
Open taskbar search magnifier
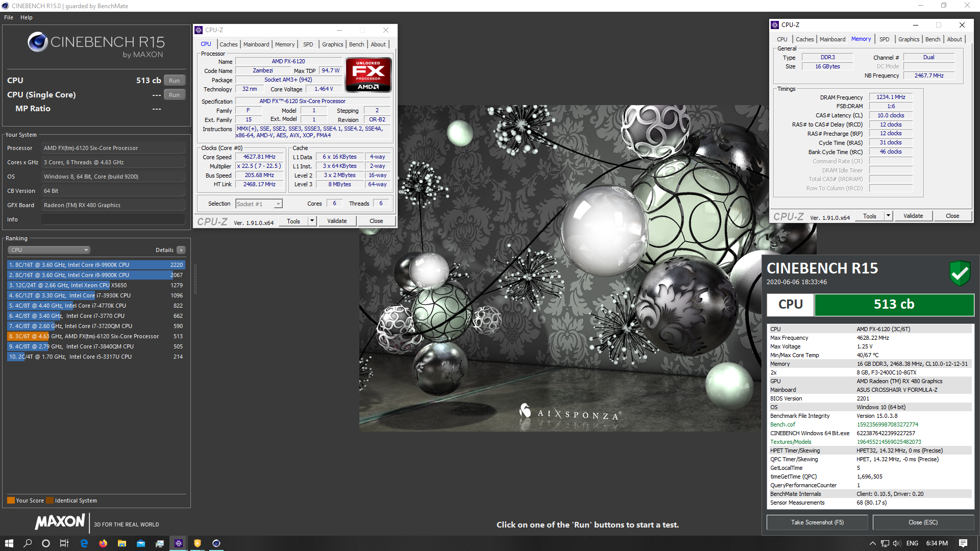point(28,543)
